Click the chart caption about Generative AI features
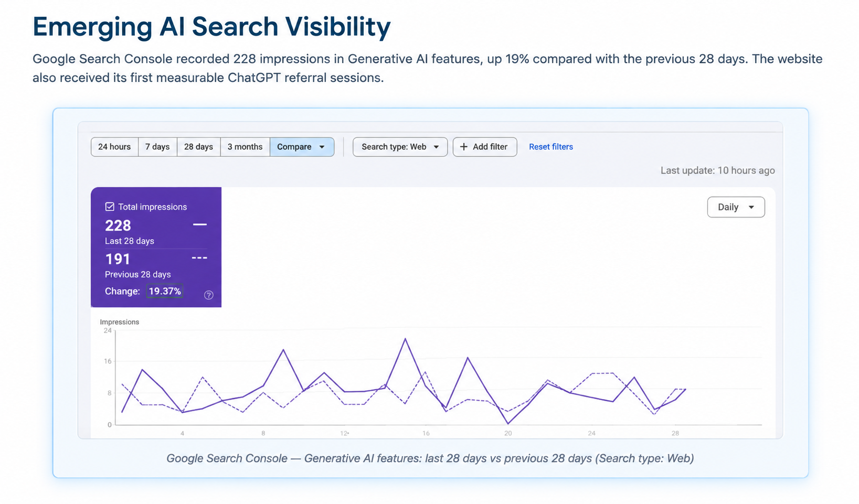The width and height of the screenshot is (859, 504). pyautogui.click(x=430, y=458)
